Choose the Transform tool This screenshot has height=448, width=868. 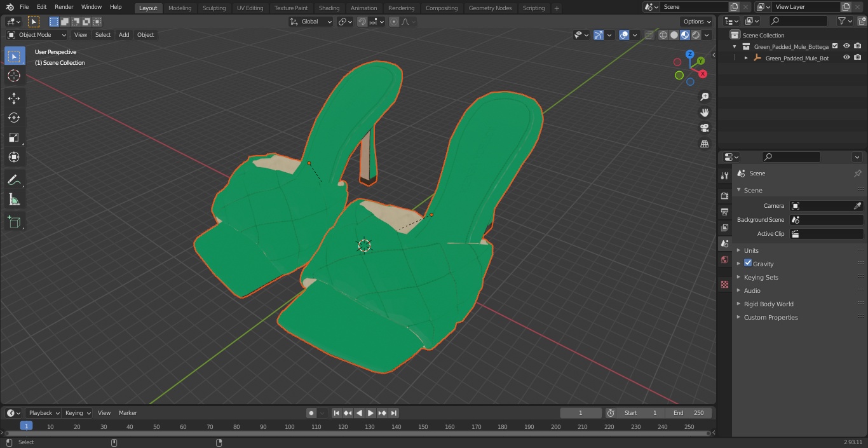click(x=14, y=157)
